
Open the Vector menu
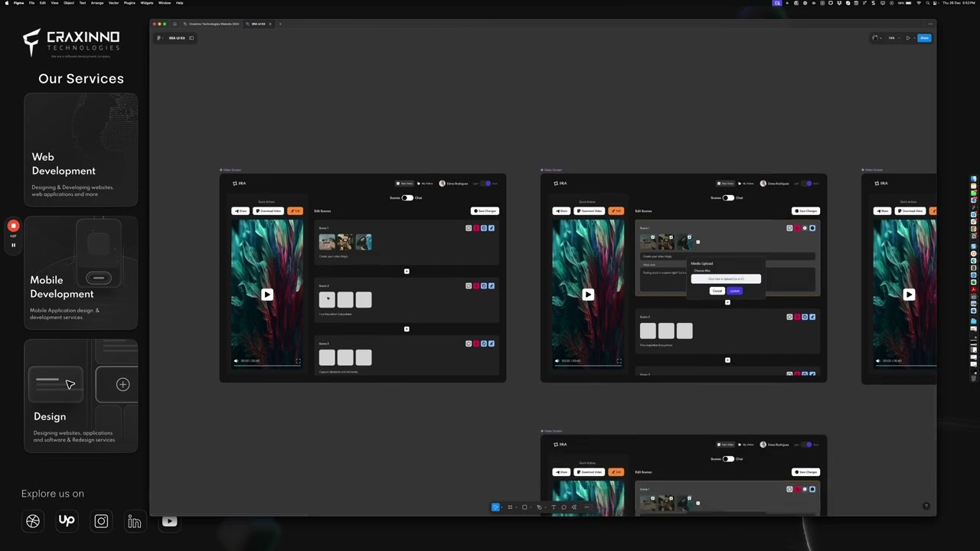pyautogui.click(x=113, y=3)
